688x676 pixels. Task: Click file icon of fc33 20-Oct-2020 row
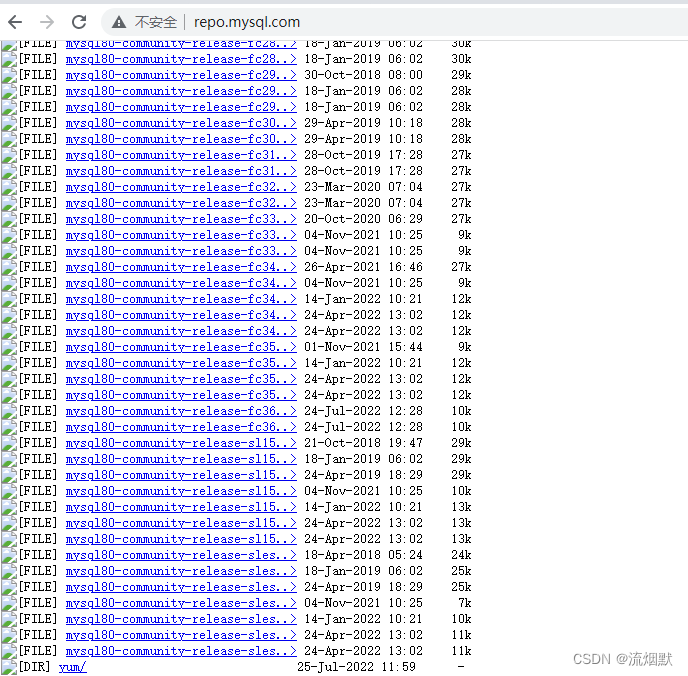pyautogui.click(x=9, y=219)
